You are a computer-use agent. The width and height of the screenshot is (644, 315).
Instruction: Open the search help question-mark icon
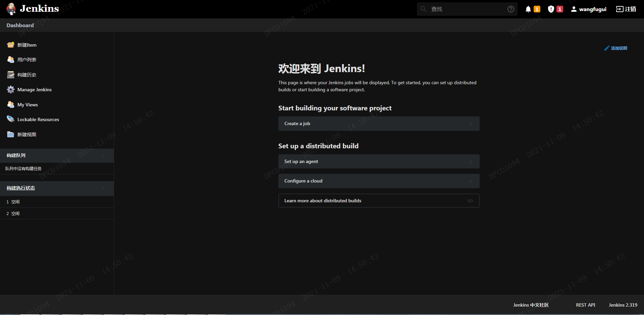click(511, 9)
